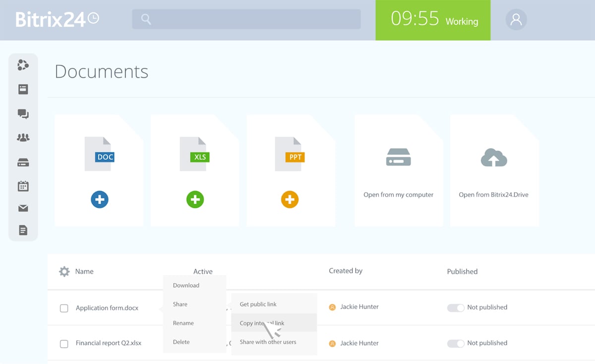Select Download from the context menu
Screen dimensions: 595x364
click(186, 285)
